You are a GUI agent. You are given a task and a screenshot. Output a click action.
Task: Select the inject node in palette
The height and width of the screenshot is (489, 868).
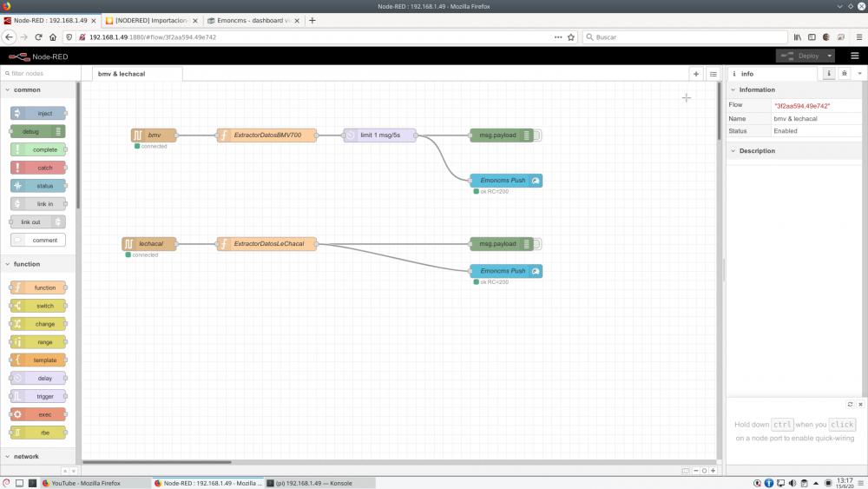38,113
